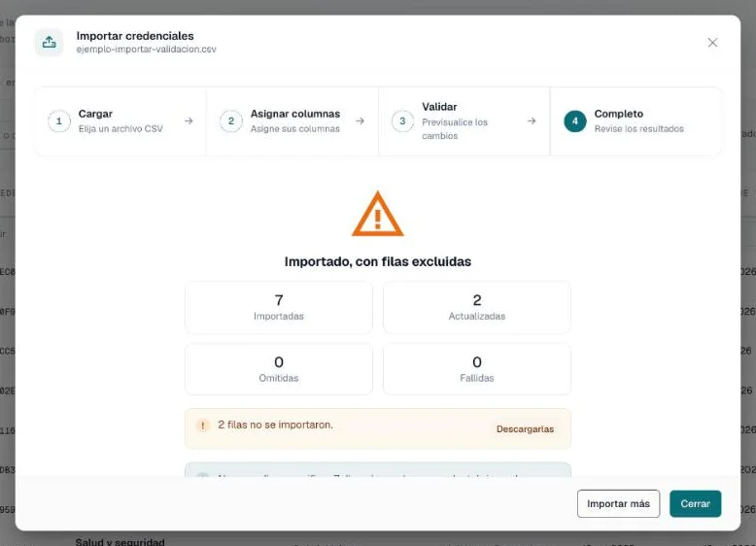Download the rows via Descargarlas
This screenshot has width=756, height=546.
pyautogui.click(x=525, y=428)
